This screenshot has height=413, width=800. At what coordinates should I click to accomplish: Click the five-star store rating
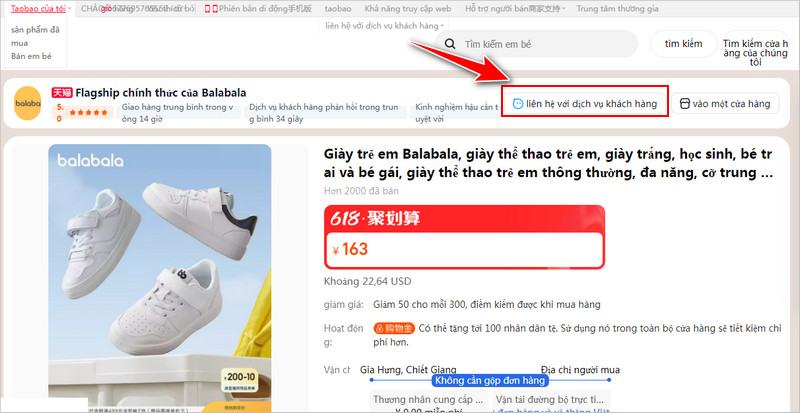89,112
